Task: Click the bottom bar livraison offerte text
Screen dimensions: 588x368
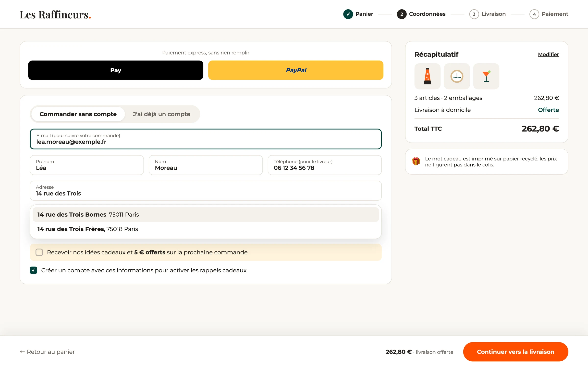Action: 434,352
